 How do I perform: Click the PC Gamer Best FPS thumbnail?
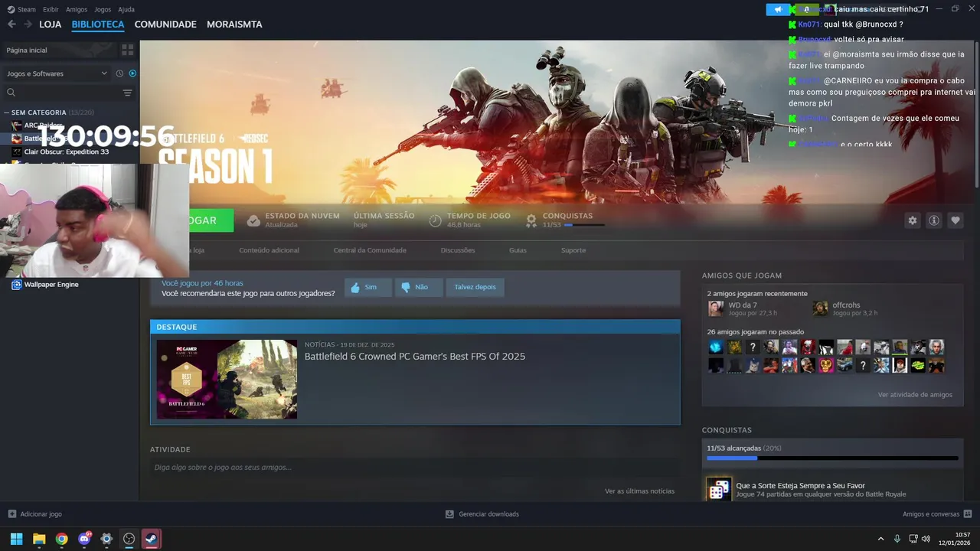click(x=227, y=379)
